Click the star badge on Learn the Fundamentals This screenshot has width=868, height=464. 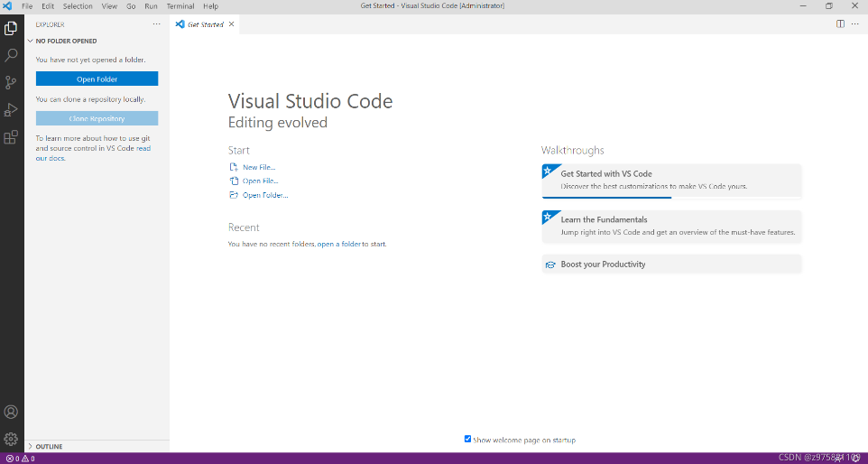click(548, 217)
